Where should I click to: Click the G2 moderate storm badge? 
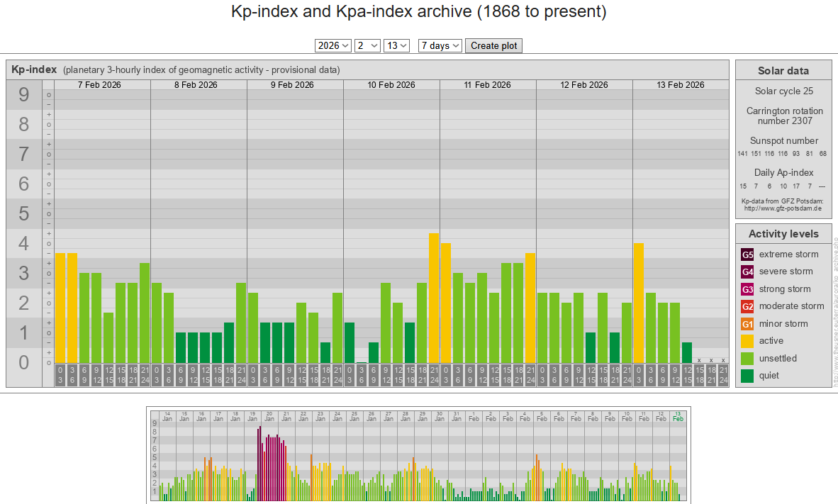point(747,306)
